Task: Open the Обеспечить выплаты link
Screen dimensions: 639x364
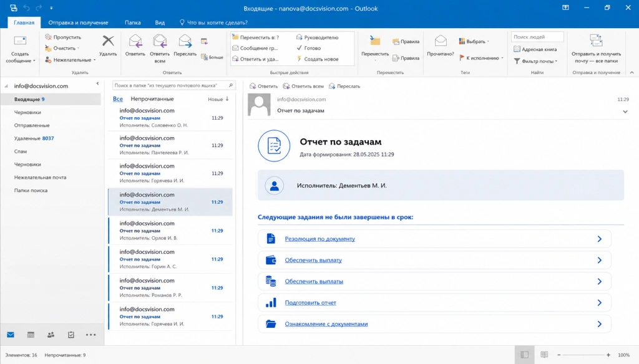Action: click(314, 281)
